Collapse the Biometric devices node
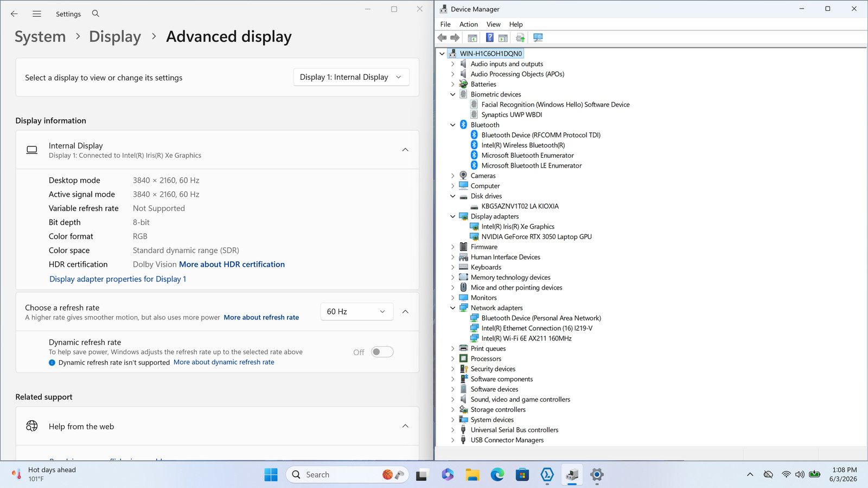The image size is (868, 488). pos(453,94)
